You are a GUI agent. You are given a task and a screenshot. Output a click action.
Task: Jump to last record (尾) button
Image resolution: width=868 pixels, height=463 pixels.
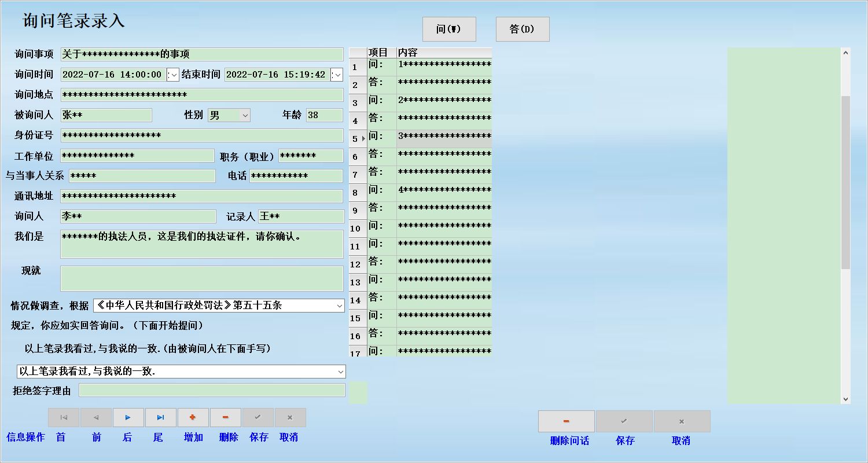[160, 417]
